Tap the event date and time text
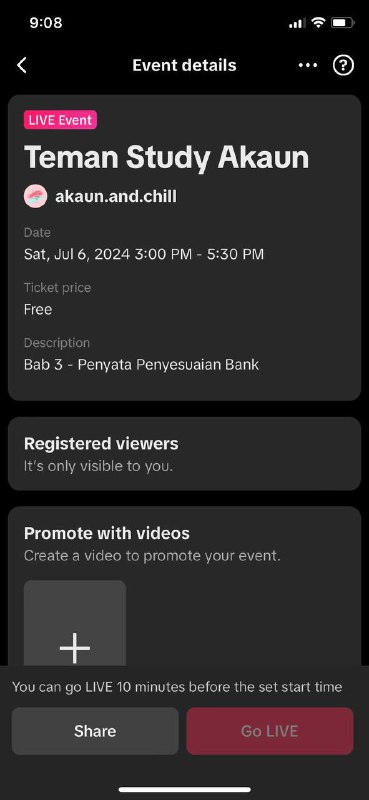This screenshot has height=800, width=369. [144, 254]
